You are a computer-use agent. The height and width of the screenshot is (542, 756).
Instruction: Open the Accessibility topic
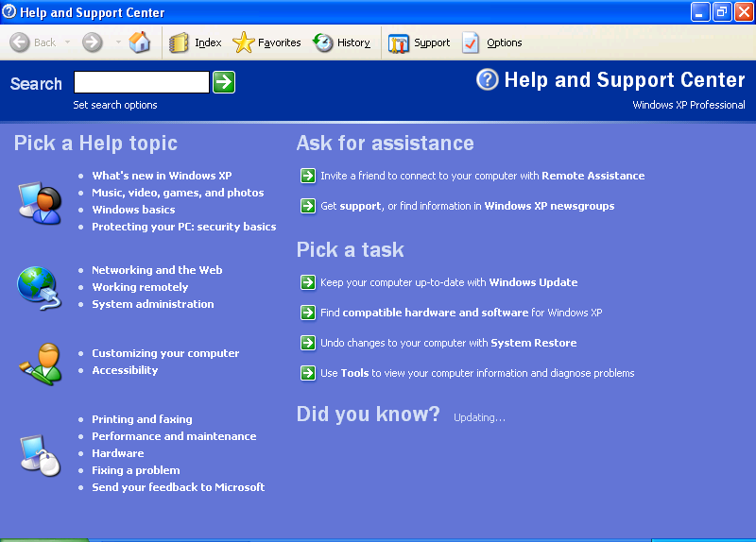[125, 370]
